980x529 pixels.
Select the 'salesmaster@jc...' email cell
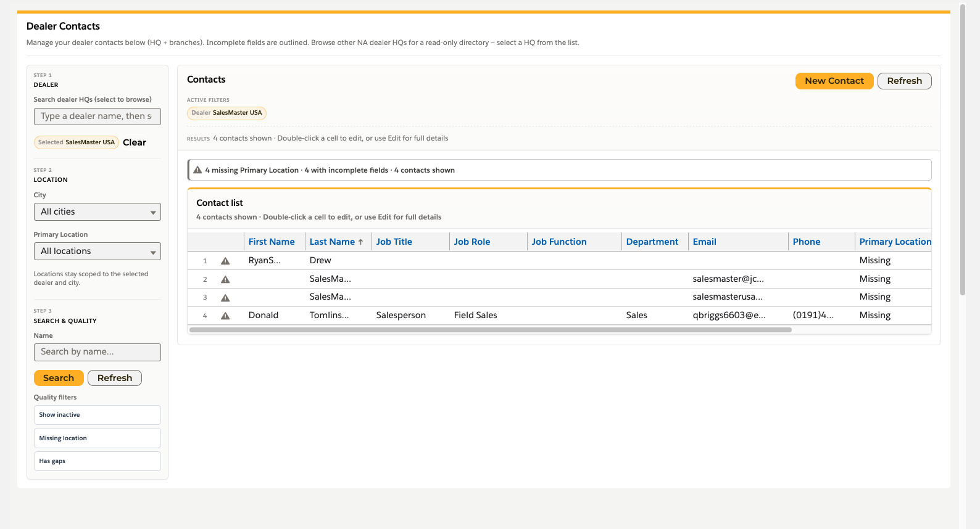pos(738,279)
